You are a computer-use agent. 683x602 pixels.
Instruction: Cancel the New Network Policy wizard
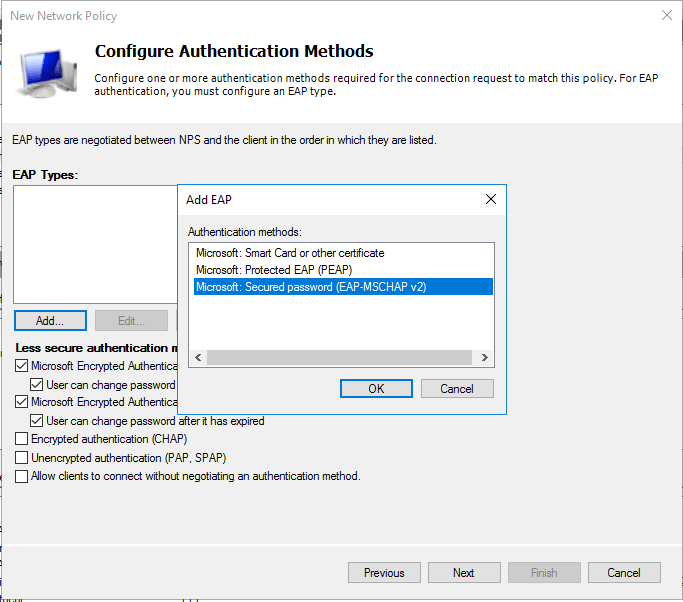[624, 572]
